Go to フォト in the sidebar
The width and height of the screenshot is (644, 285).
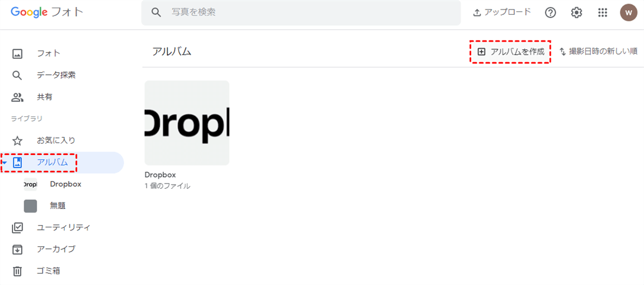coord(49,53)
